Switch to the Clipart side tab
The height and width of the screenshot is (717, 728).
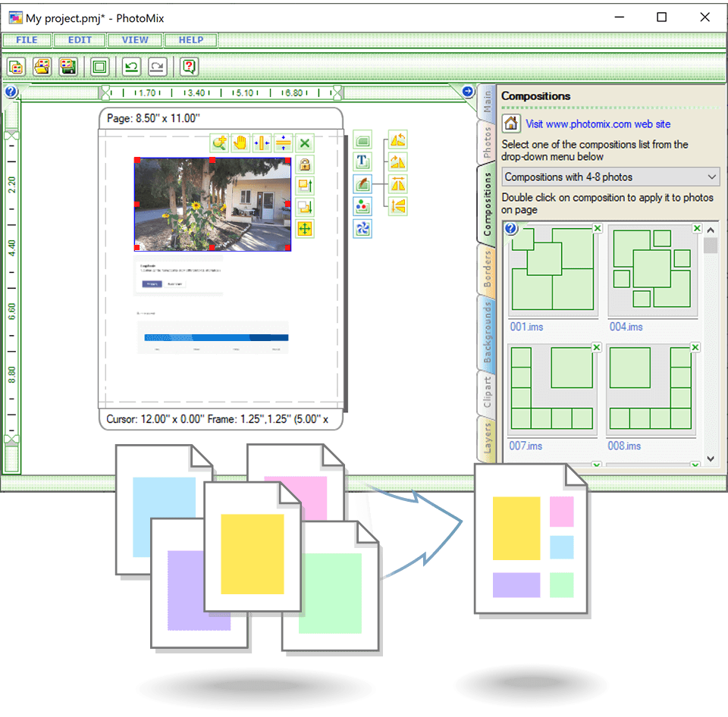pyautogui.click(x=487, y=392)
